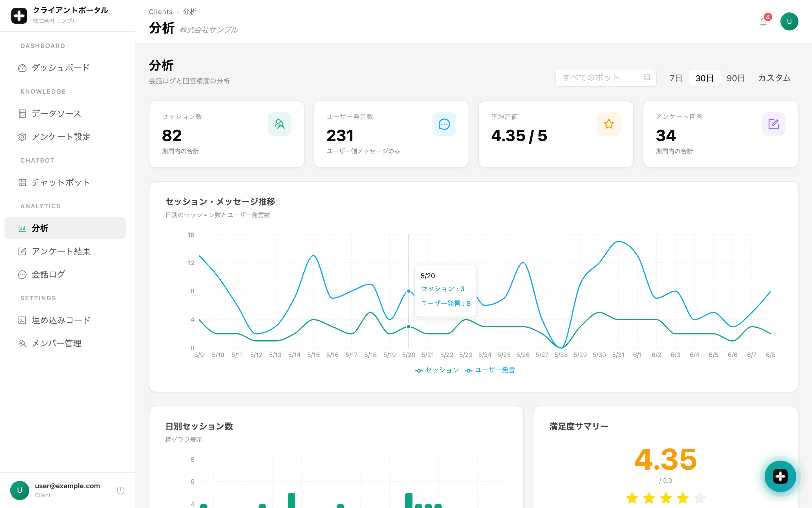The image size is (812, 508).
Task: Click the conversation log chat bubble icon
Action: coord(22,275)
